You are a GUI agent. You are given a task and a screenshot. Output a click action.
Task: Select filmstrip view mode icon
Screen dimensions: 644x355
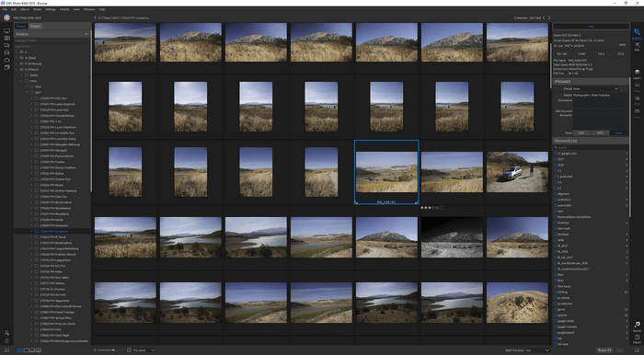[x=32, y=350]
